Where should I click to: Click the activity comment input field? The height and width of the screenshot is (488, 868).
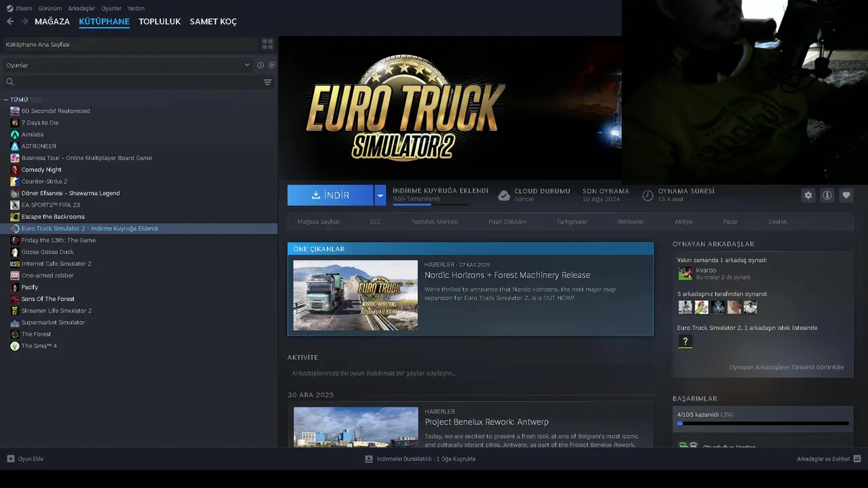(470, 373)
